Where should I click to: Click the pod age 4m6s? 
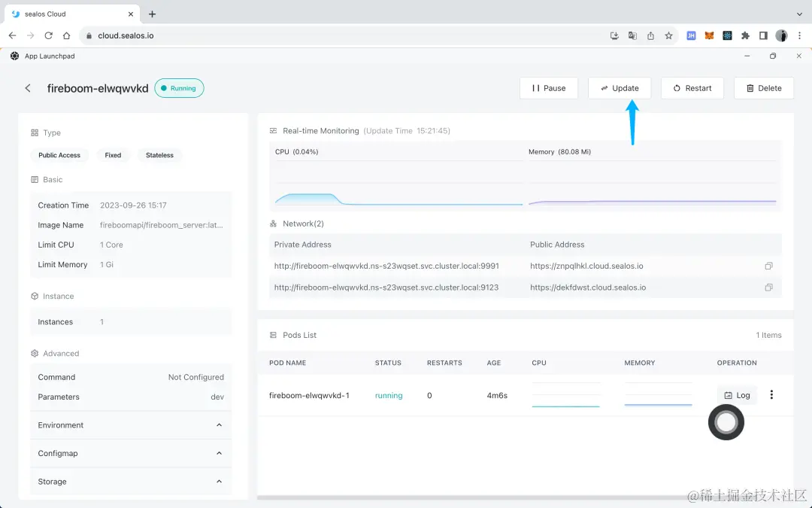pyautogui.click(x=497, y=396)
